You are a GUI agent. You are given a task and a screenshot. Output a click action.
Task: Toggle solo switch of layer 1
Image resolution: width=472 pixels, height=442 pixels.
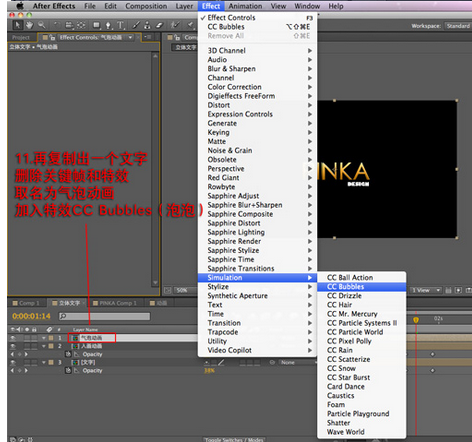[x=27, y=338]
